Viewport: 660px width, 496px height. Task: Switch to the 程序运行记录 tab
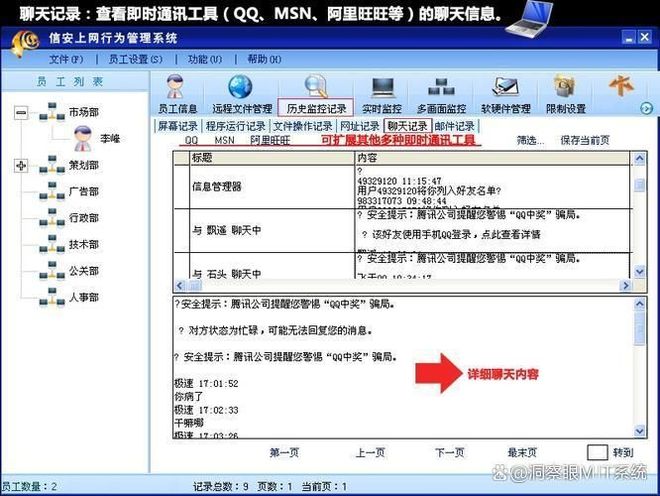[236, 126]
